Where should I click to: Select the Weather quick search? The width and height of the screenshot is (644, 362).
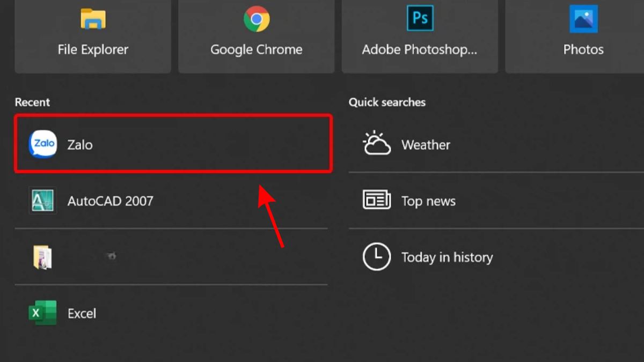click(496, 144)
